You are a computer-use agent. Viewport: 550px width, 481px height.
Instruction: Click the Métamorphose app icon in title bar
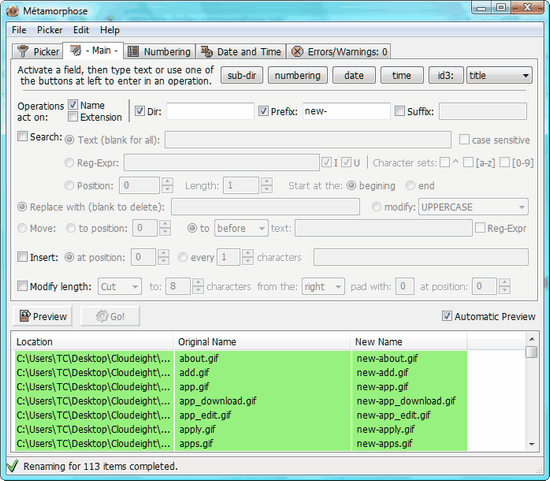pos(13,11)
